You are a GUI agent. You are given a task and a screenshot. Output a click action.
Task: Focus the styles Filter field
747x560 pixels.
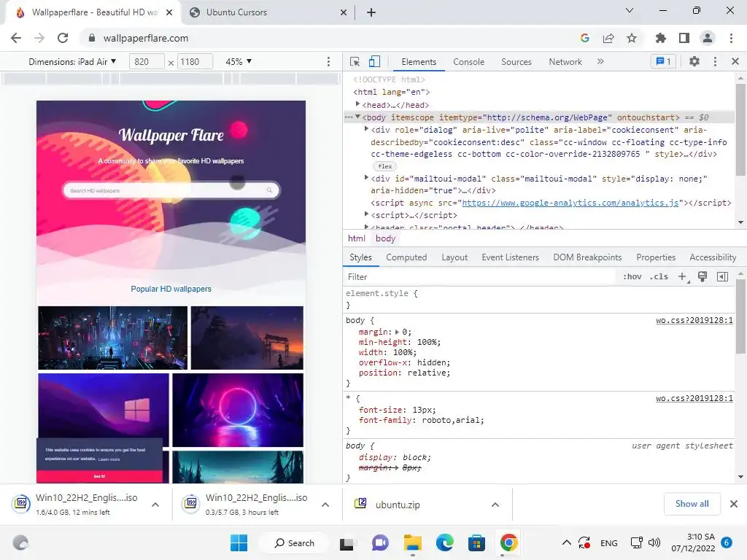479,276
